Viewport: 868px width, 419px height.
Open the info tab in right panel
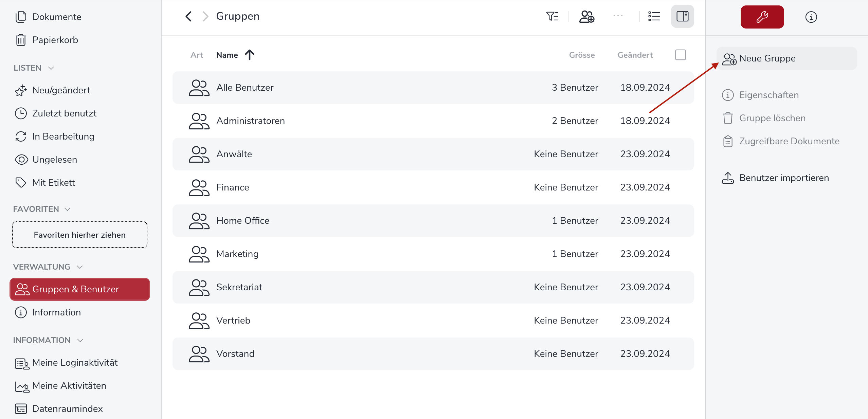811,17
